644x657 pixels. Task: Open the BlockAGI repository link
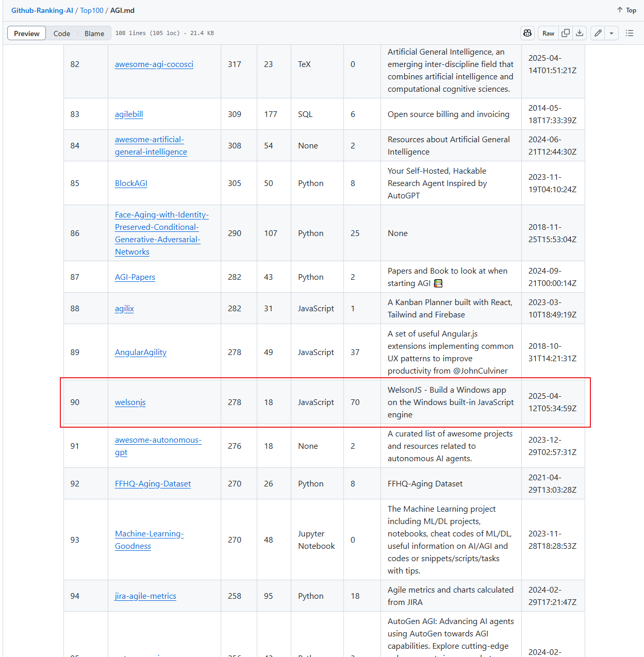pos(131,183)
